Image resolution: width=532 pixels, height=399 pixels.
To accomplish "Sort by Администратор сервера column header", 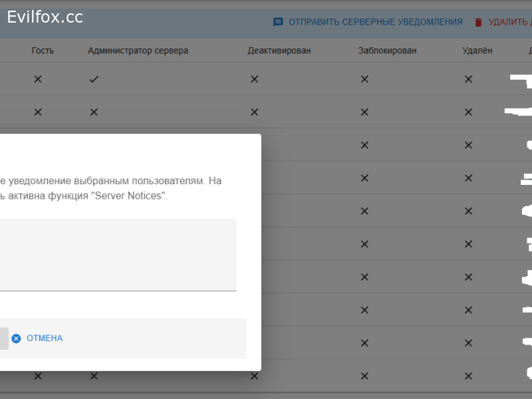I will point(138,51).
